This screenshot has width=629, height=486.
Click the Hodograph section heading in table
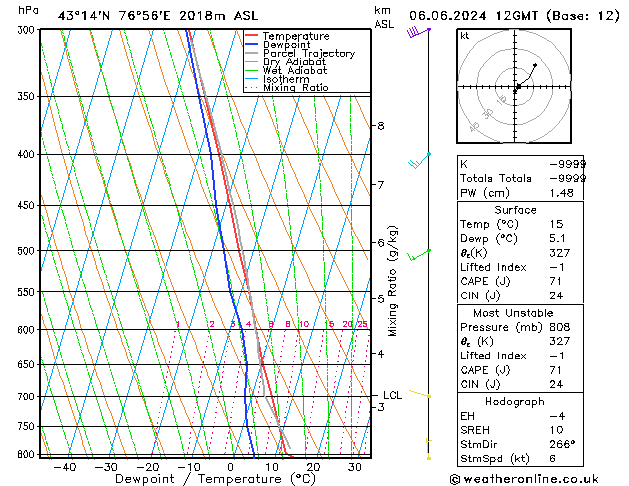(x=515, y=402)
